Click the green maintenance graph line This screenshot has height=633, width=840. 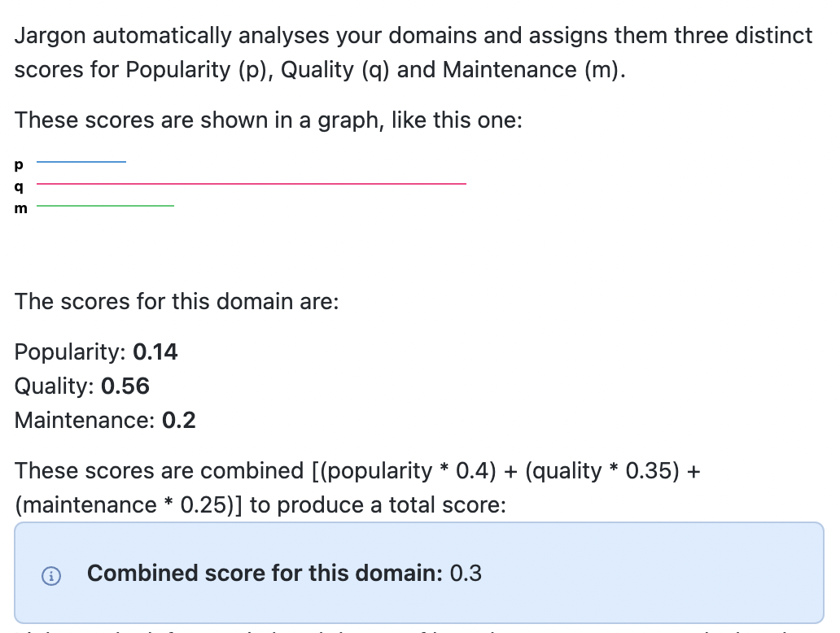pyautogui.click(x=105, y=206)
